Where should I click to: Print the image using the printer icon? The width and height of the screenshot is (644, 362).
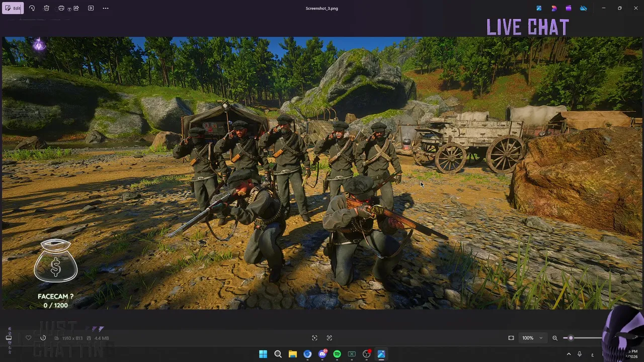tap(61, 8)
